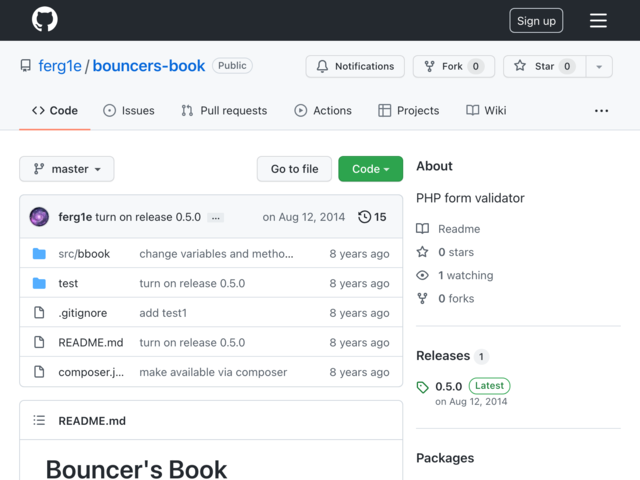Click the test folder icon
640x480 pixels.
click(39, 283)
